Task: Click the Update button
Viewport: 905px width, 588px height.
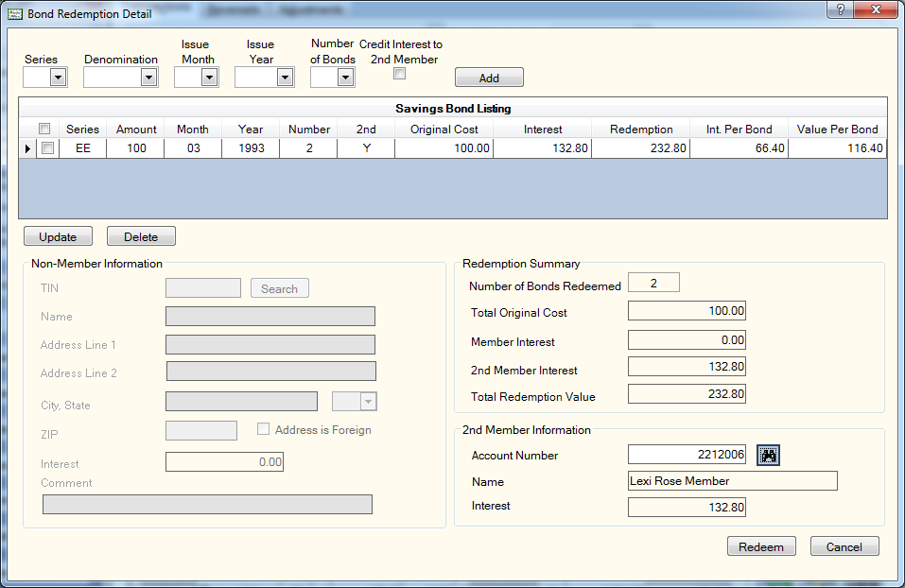Action: point(58,236)
